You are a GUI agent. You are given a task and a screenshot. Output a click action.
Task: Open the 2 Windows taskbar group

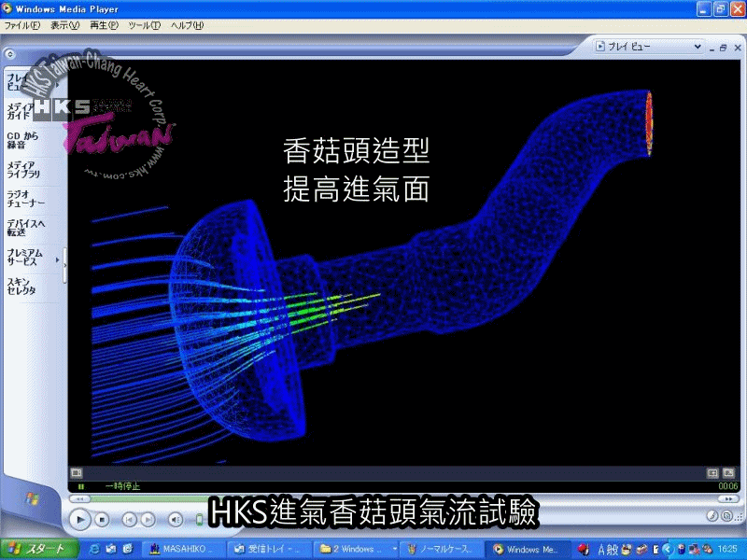(x=357, y=550)
